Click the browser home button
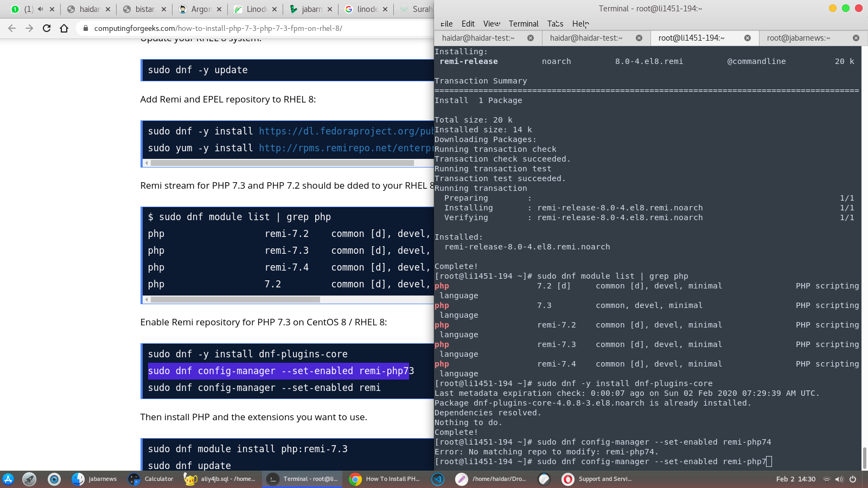The width and height of the screenshot is (868, 488). [x=64, y=28]
